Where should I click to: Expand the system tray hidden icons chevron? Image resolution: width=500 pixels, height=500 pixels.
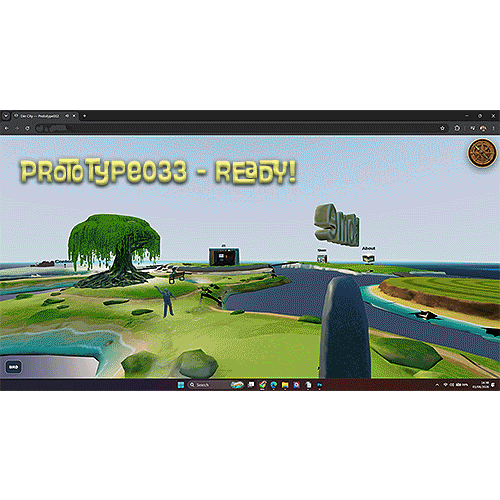[437, 385]
